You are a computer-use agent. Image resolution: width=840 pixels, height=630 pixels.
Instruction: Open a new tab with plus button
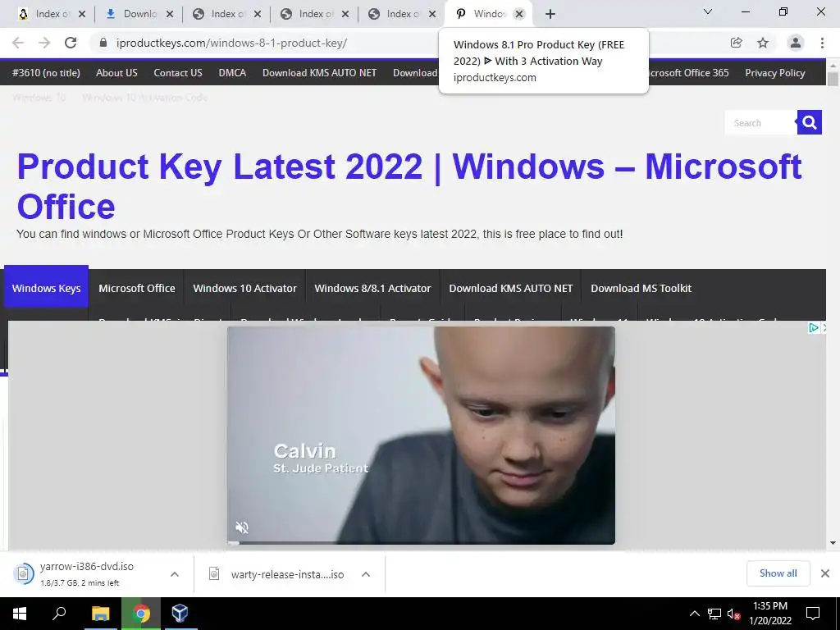[550, 14]
